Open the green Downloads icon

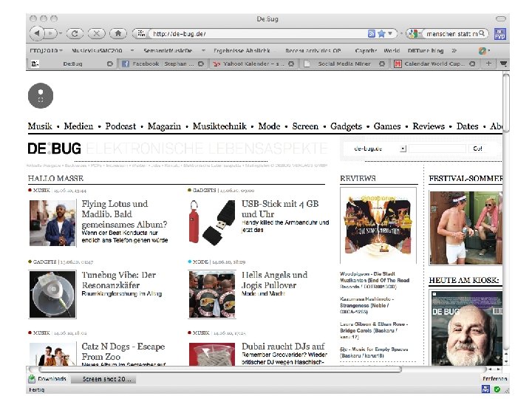coord(32,378)
